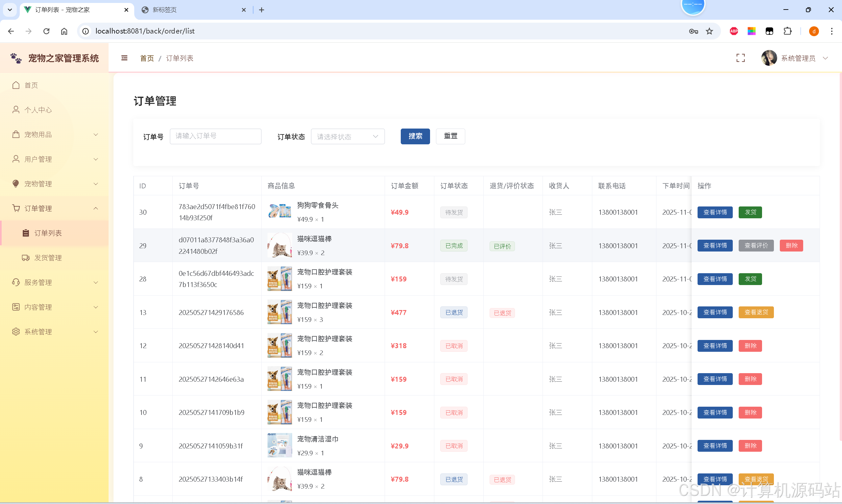Click 删除 for order ID 12
This screenshot has width=842, height=504.
coord(750,346)
